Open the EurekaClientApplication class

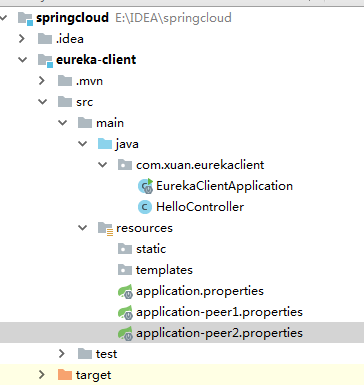[224, 186]
